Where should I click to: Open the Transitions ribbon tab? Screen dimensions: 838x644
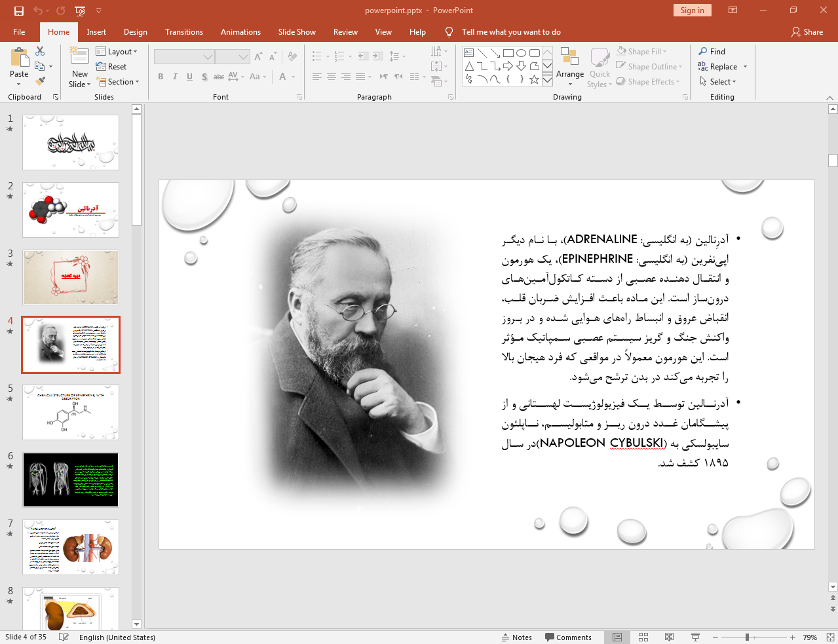[183, 32]
